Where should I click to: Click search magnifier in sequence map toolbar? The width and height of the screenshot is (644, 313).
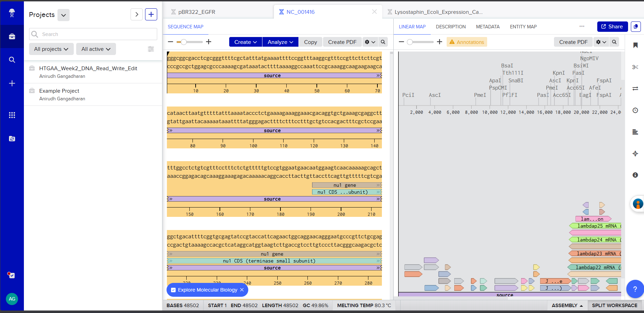pyautogui.click(x=383, y=42)
